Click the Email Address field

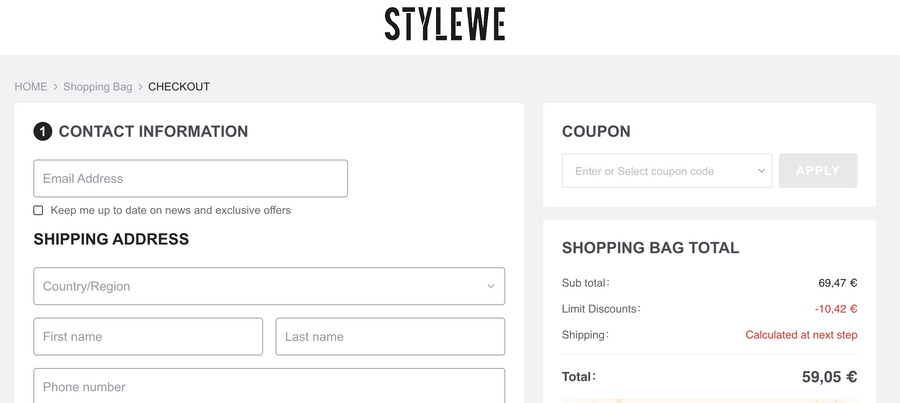(x=190, y=179)
